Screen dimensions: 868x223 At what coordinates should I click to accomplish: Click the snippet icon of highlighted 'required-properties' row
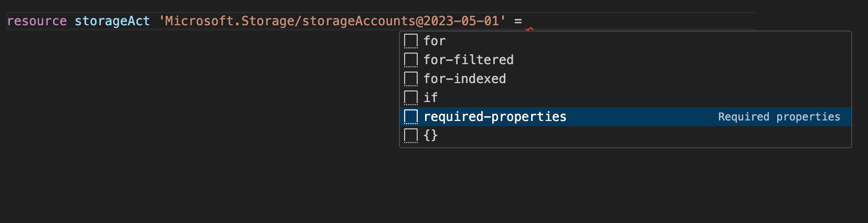point(411,117)
